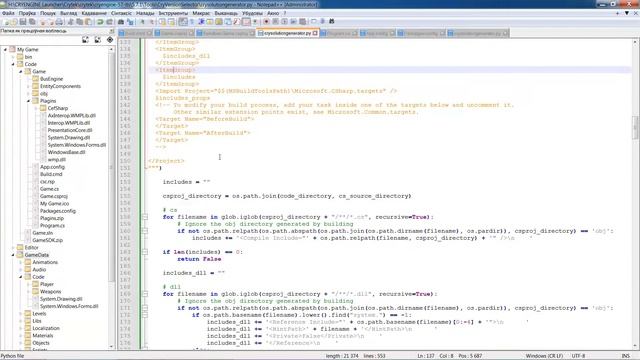
Task: Click the Find binoculars toolbar icon
Action: point(121,21)
